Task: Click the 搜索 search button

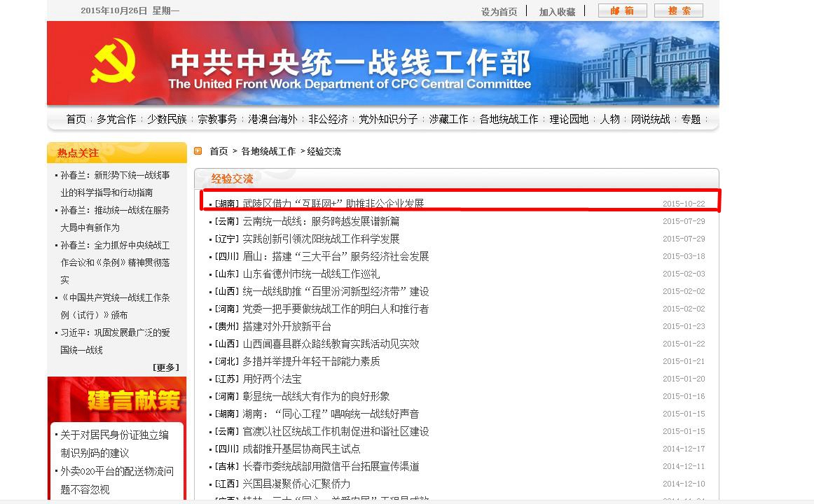Action: coord(678,10)
